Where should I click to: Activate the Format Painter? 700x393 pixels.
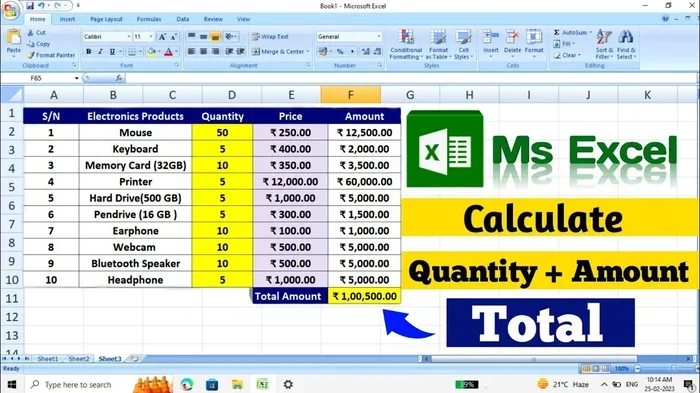51,55
